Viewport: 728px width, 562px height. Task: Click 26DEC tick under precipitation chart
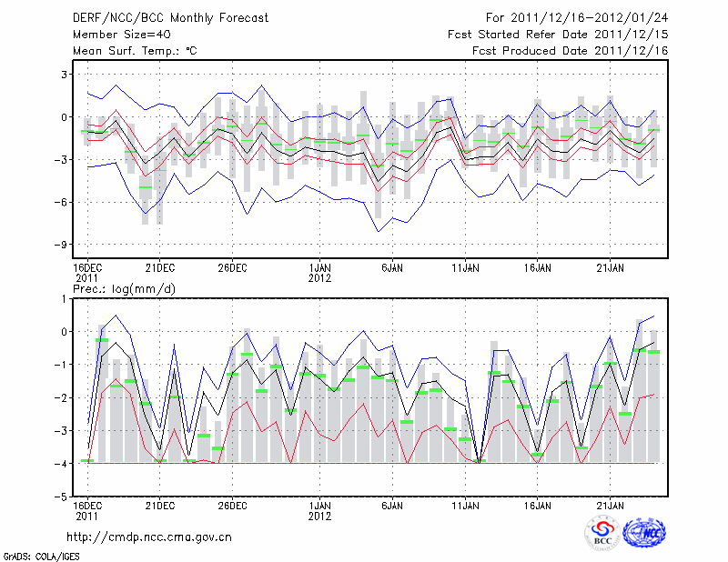(232, 505)
